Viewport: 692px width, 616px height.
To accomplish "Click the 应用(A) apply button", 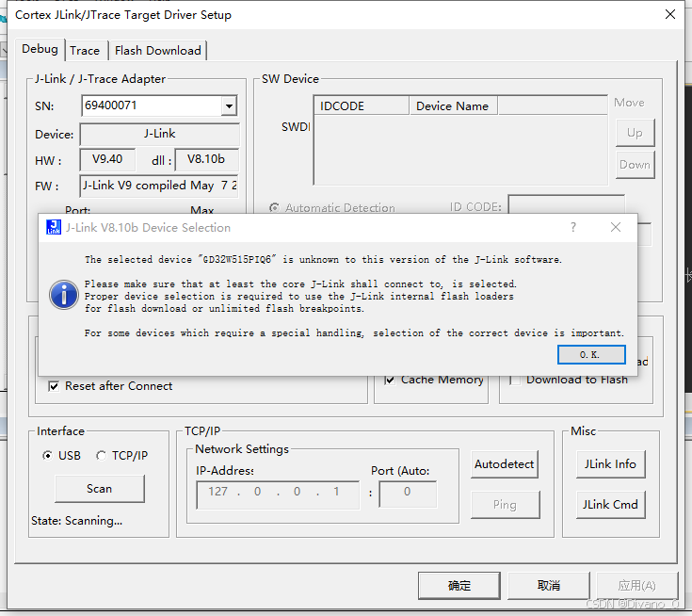I will (636, 586).
